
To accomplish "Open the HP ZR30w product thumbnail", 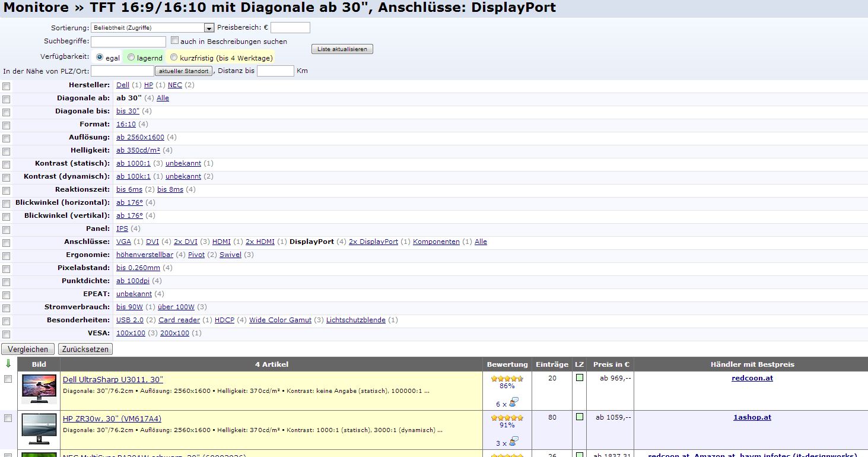I will 39,429.
